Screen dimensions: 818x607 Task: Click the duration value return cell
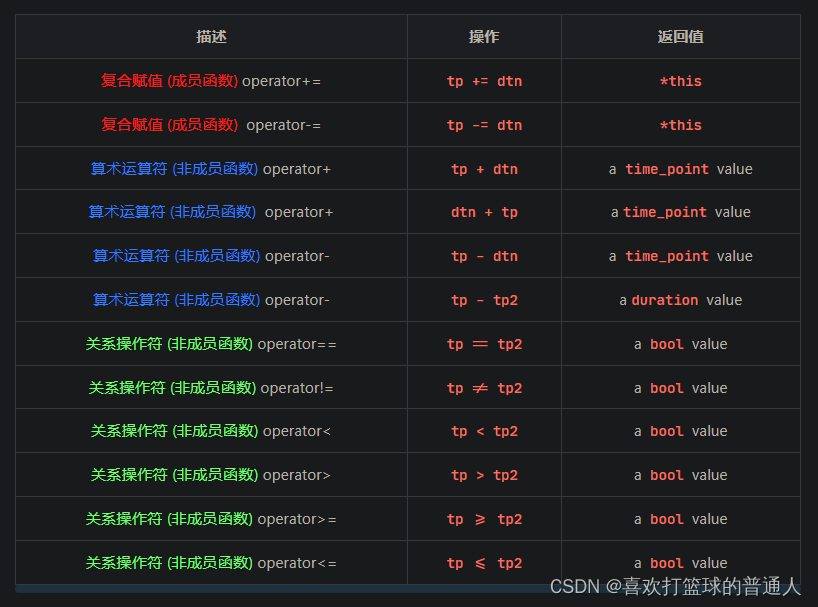pyautogui.click(x=680, y=300)
